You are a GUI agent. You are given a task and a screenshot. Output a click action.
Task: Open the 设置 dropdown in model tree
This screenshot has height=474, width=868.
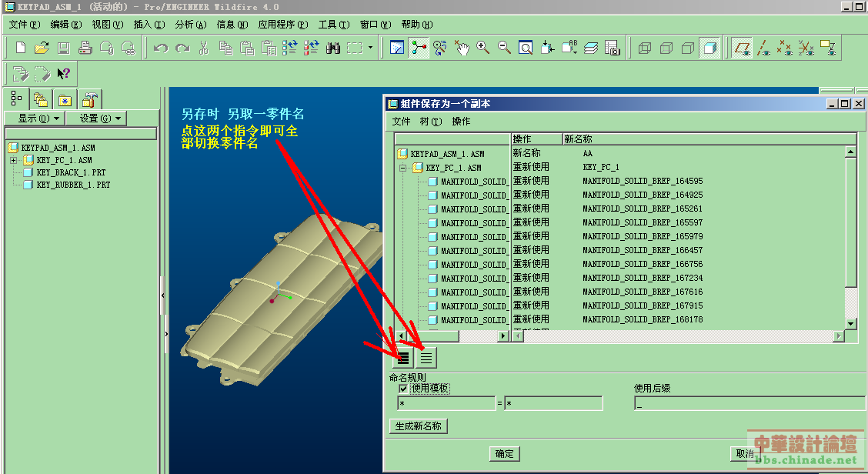pos(96,118)
